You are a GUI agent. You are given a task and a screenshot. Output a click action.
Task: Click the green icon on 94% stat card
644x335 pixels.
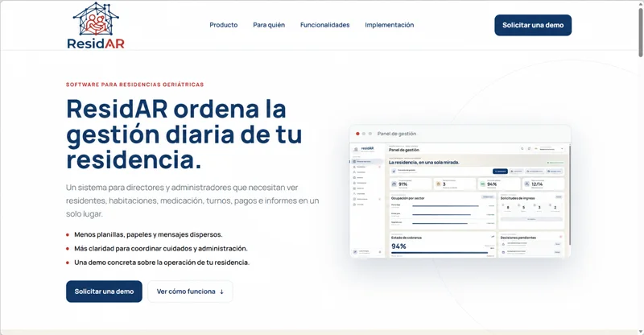point(482,184)
